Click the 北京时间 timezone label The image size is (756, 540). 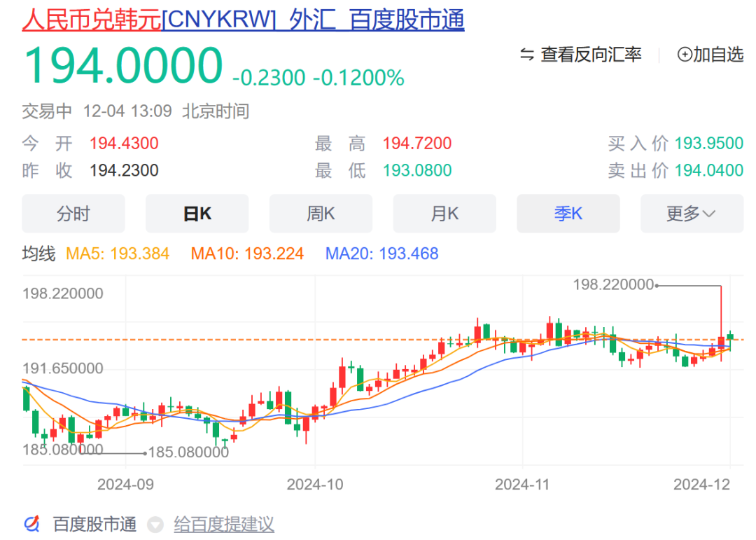pyautogui.click(x=216, y=111)
